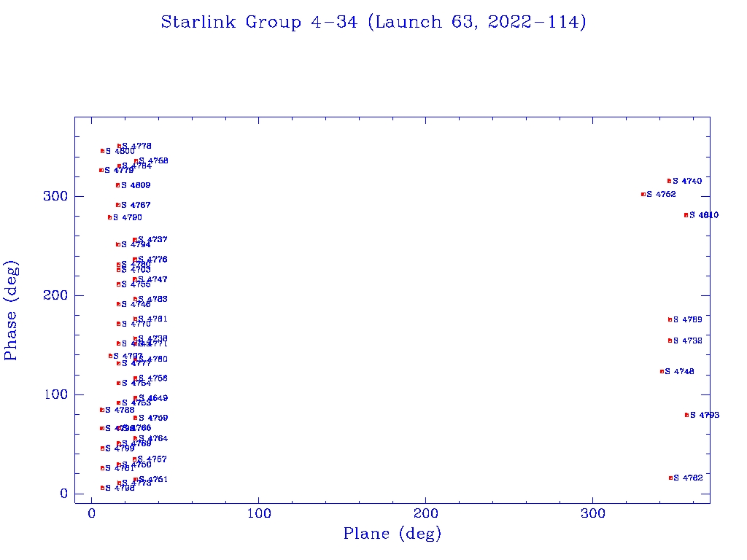Click the 'Phase (deg)' axis label

tap(10, 311)
